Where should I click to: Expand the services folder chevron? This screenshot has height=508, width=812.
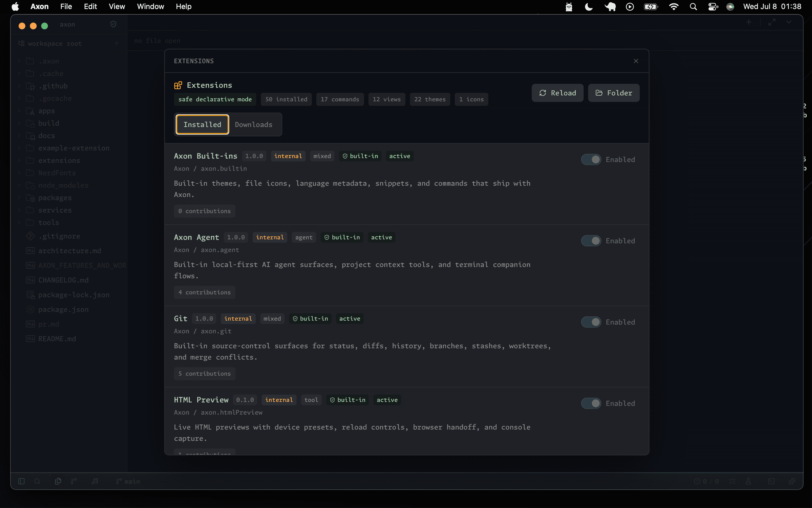pyautogui.click(x=19, y=210)
